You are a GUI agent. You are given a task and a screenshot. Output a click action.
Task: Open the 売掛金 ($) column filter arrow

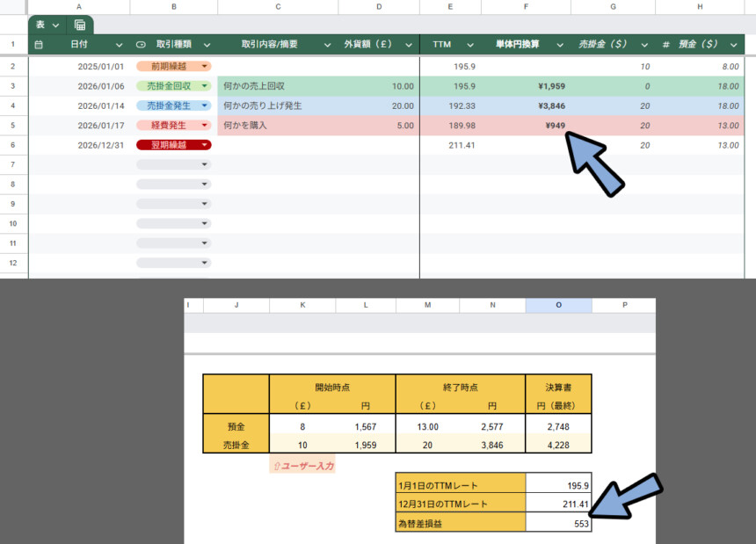[644, 44]
